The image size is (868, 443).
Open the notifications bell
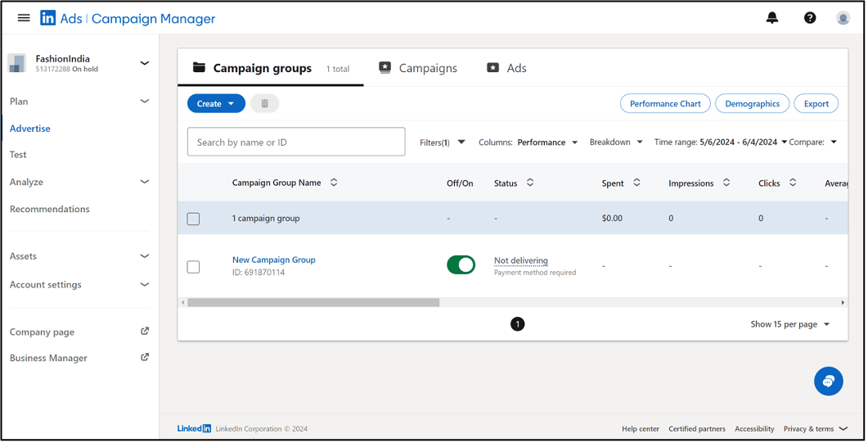(x=774, y=18)
